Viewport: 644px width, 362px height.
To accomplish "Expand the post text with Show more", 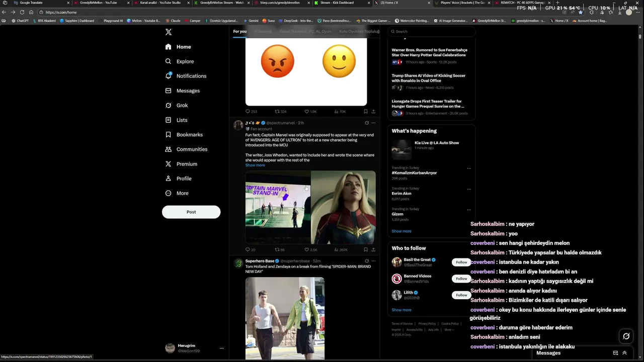I will click(255, 165).
